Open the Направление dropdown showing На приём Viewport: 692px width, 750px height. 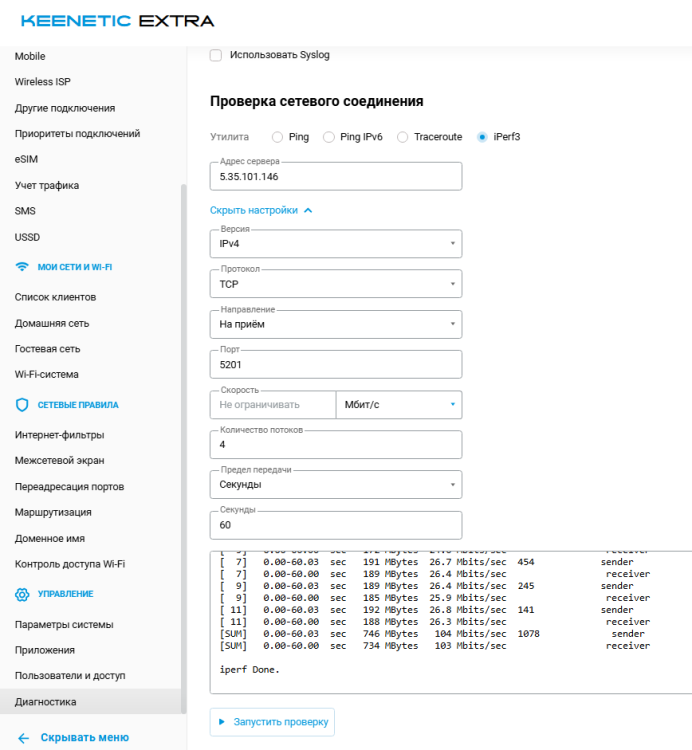pyautogui.click(x=336, y=324)
